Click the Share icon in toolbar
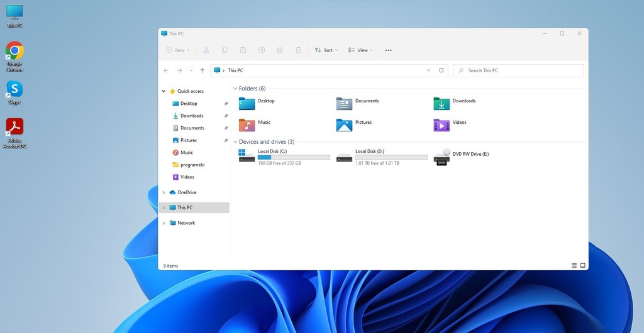This screenshot has height=333, width=644. point(280,50)
